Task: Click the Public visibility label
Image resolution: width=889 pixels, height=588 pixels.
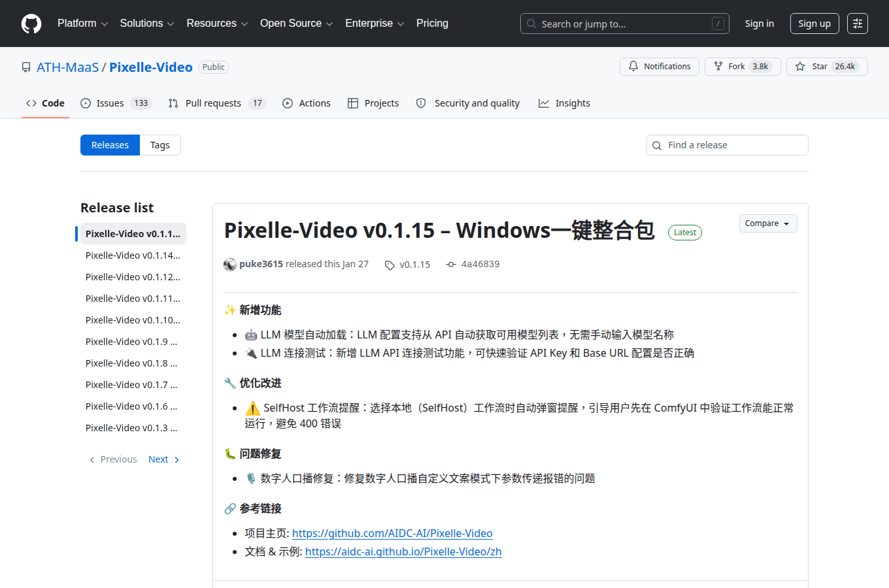Action: [214, 67]
